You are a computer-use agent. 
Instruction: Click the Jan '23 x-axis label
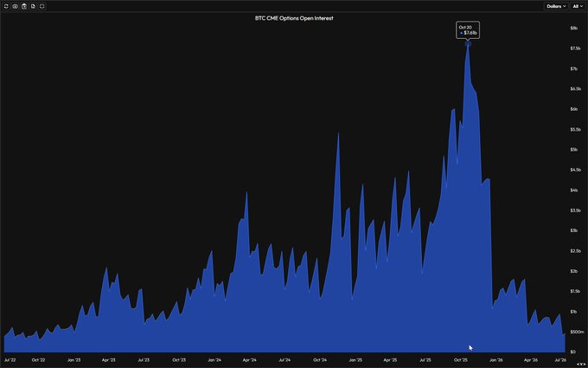73,360
